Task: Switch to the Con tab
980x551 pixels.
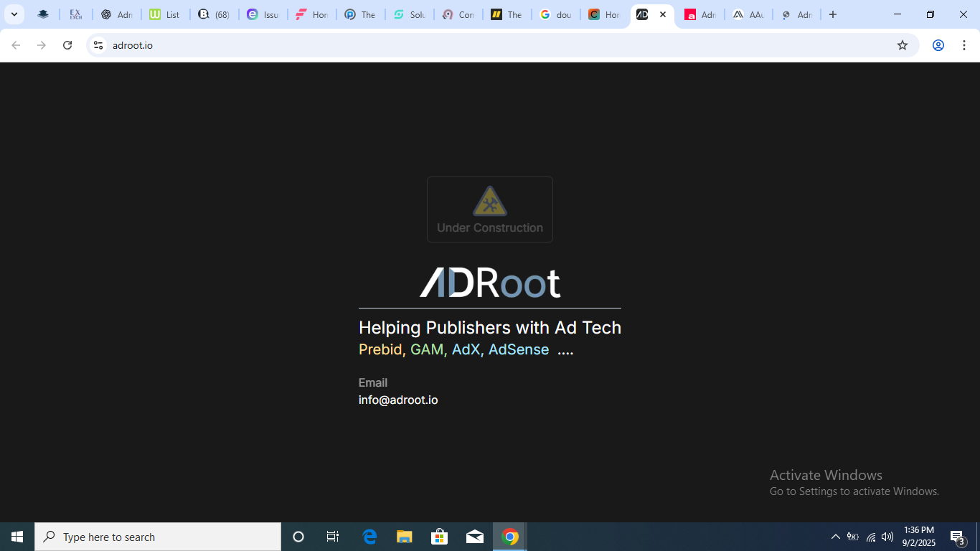Action: click(x=458, y=14)
